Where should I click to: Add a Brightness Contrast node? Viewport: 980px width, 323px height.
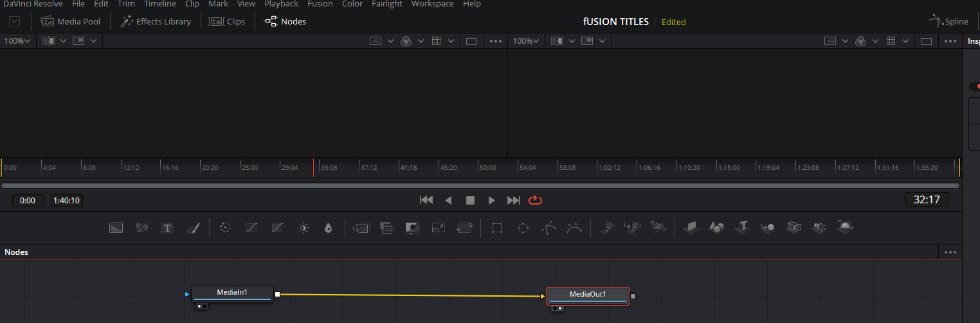[x=304, y=228]
